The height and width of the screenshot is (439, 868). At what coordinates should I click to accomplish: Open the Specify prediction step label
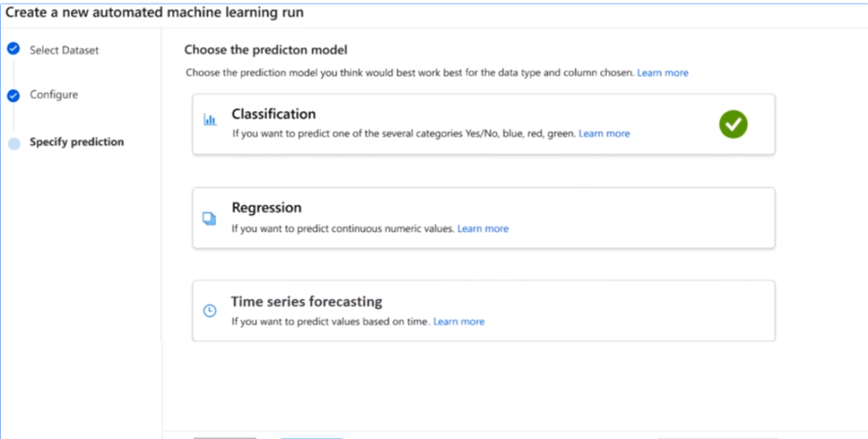click(x=77, y=142)
